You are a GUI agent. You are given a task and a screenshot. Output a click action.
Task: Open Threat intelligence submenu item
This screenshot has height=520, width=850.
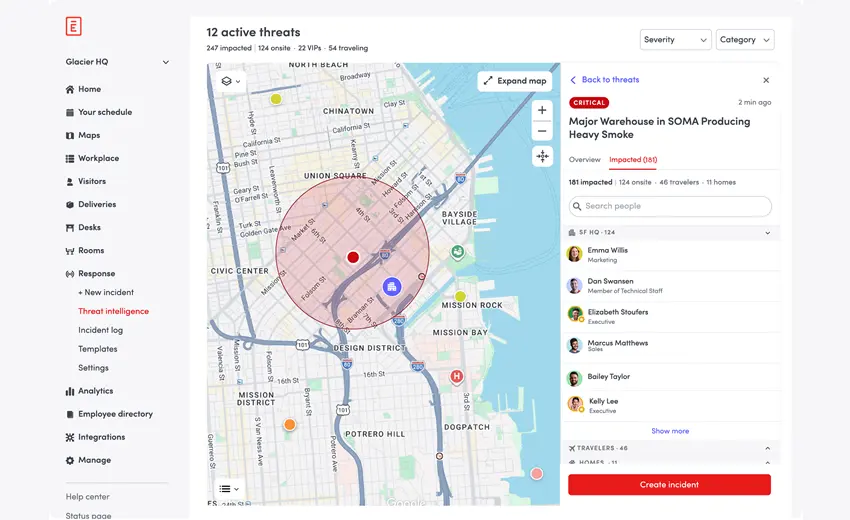pos(113,311)
